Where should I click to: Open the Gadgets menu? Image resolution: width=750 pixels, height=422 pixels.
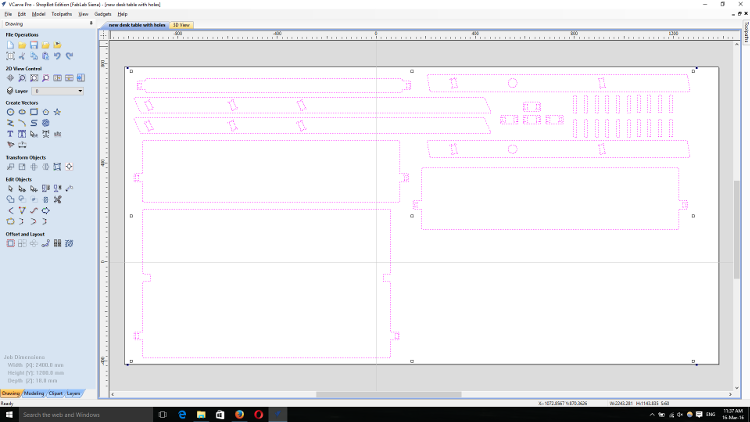click(x=103, y=14)
